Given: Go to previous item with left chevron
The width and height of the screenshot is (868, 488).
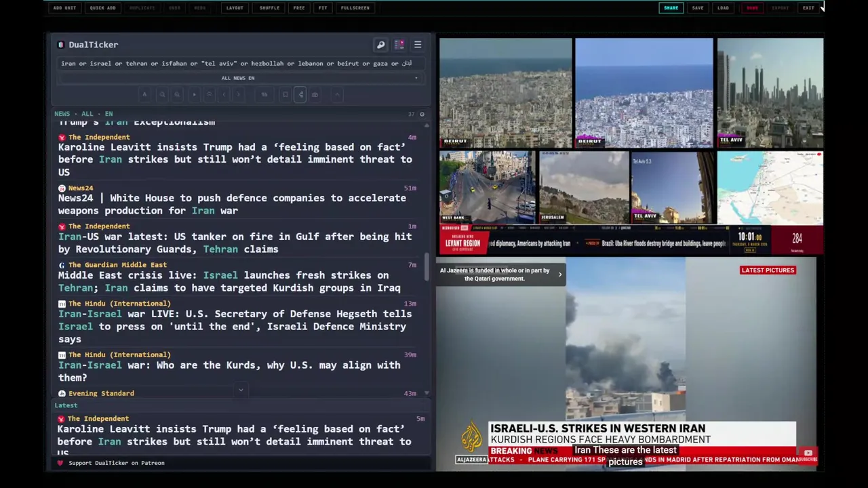Looking at the screenshot, I should pyautogui.click(x=224, y=95).
